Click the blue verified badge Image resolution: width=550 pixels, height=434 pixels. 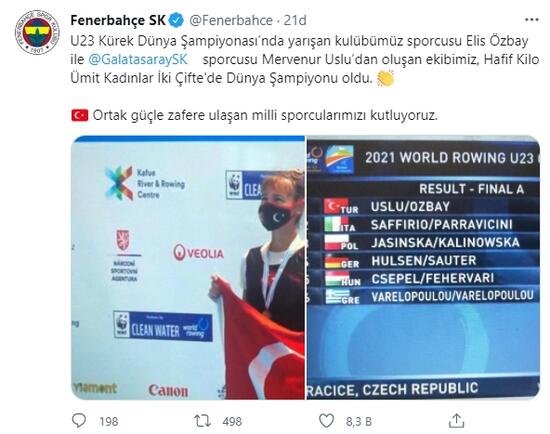(x=176, y=20)
